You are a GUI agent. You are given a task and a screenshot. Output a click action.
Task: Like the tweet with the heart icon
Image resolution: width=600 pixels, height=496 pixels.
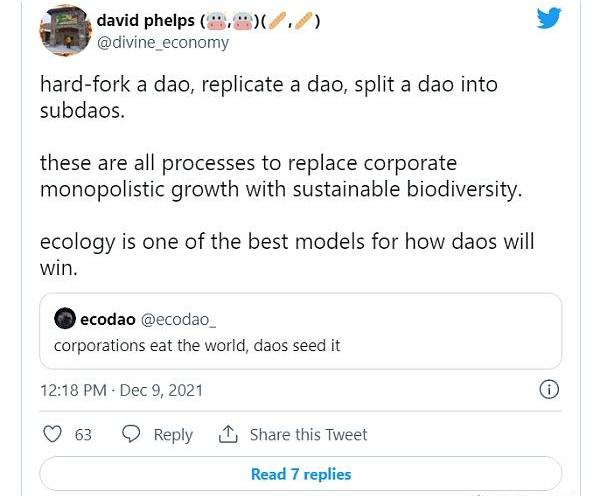coord(54,434)
